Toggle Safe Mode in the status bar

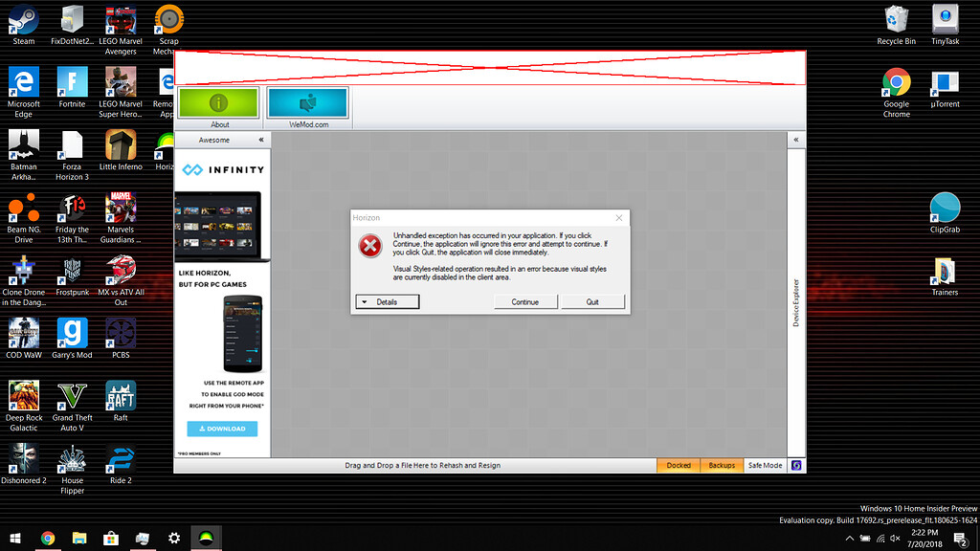click(x=765, y=466)
